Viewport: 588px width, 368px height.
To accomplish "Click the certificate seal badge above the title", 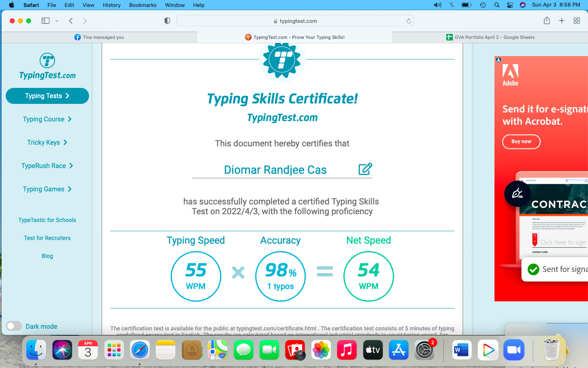I will [x=282, y=59].
